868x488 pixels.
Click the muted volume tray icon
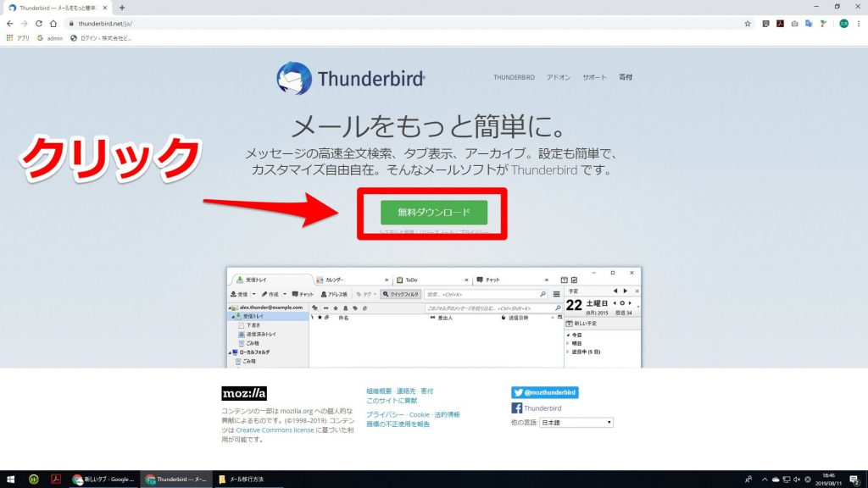tap(797, 480)
